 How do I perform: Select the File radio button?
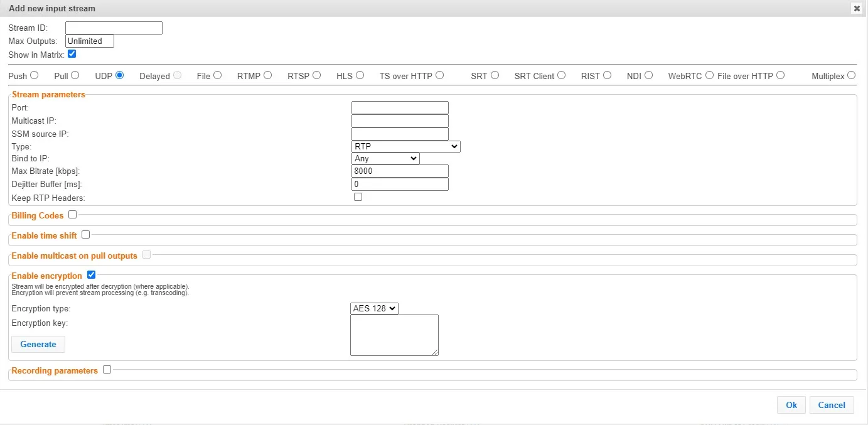pyautogui.click(x=217, y=75)
